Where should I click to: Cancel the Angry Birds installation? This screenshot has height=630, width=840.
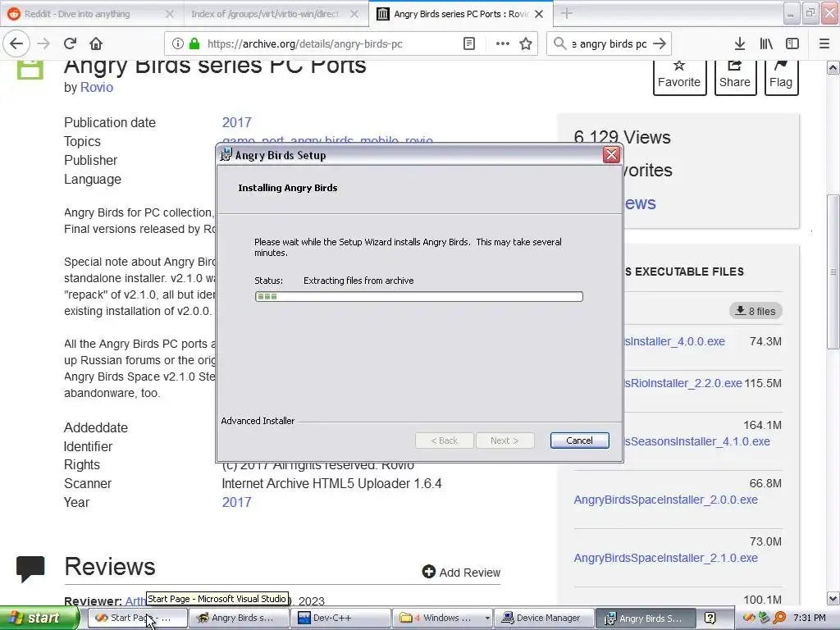pyautogui.click(x=579, y=441)
